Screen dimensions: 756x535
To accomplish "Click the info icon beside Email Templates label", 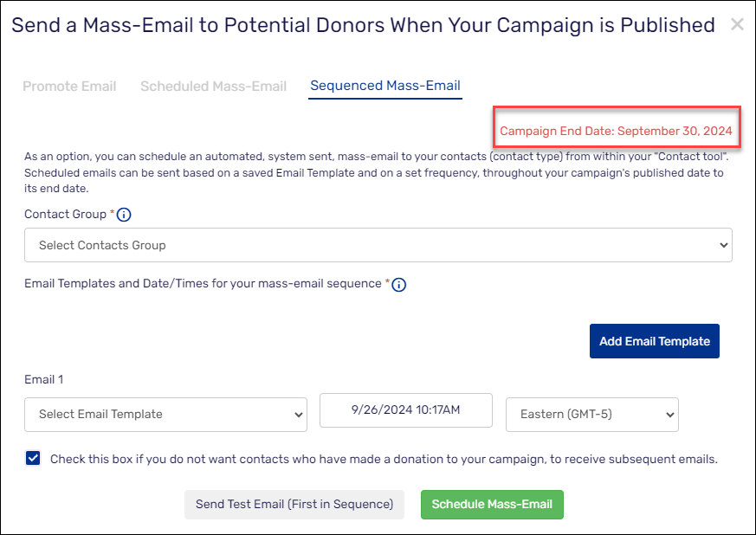I will coord(399,284).
